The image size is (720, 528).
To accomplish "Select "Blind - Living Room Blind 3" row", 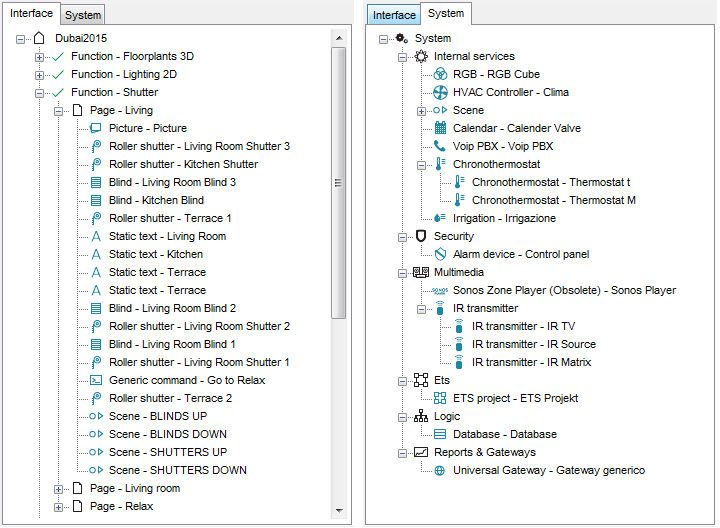I will [x=172, y=182].
